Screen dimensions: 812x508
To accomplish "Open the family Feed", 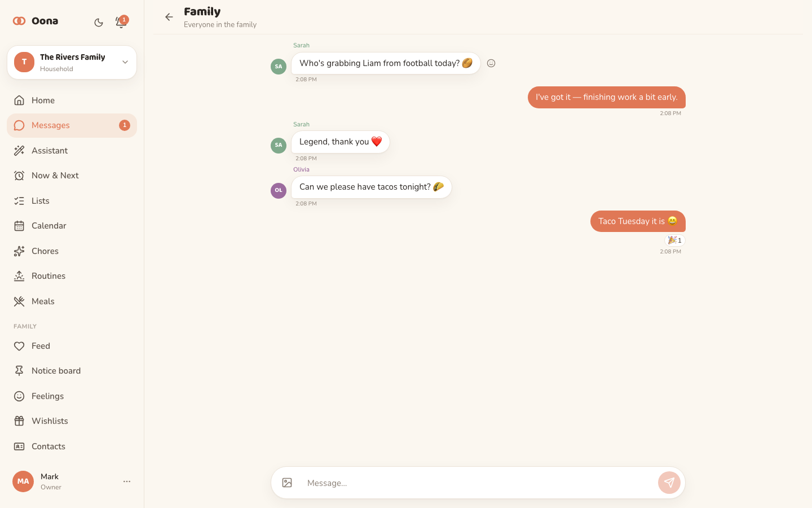I will tap(72, 346).
